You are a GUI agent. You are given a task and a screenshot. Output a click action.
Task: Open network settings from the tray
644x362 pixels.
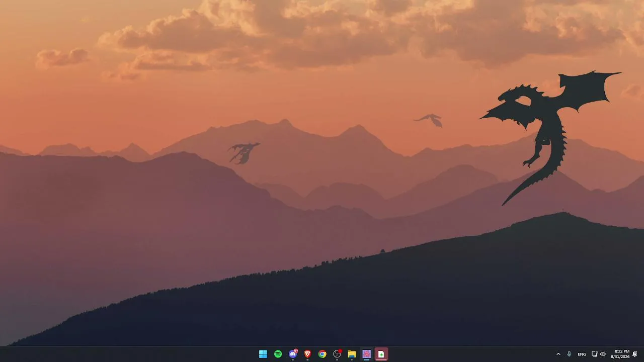tap(594, 354)
